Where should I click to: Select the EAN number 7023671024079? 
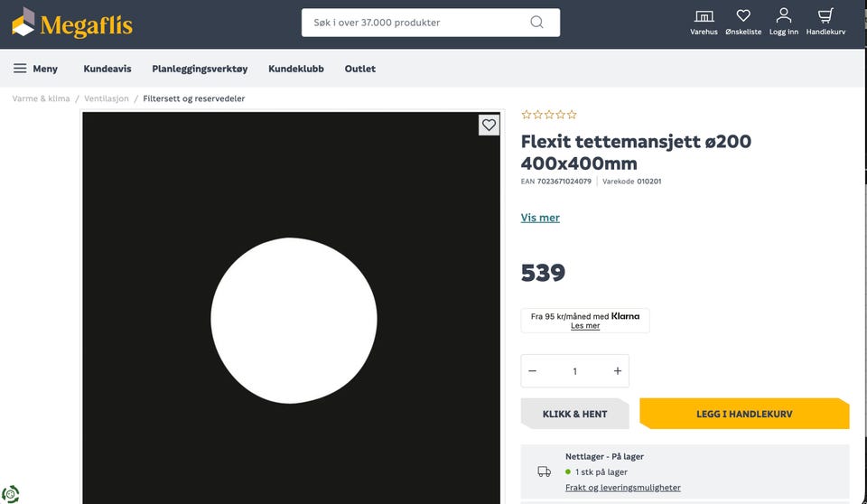564,182
